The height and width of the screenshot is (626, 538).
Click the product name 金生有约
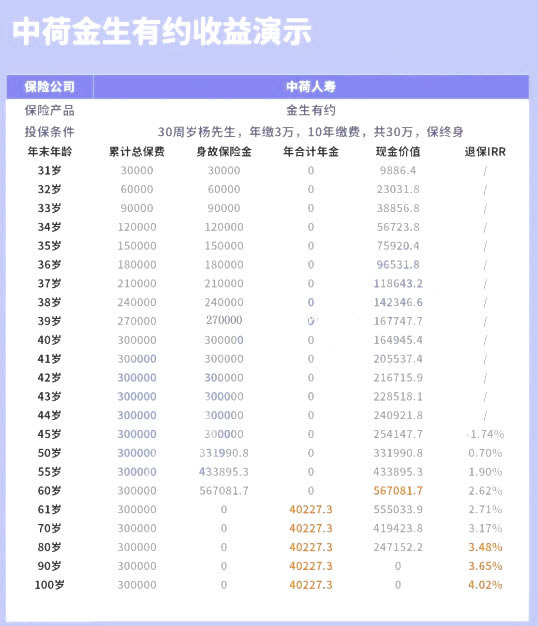coord(311,111)
